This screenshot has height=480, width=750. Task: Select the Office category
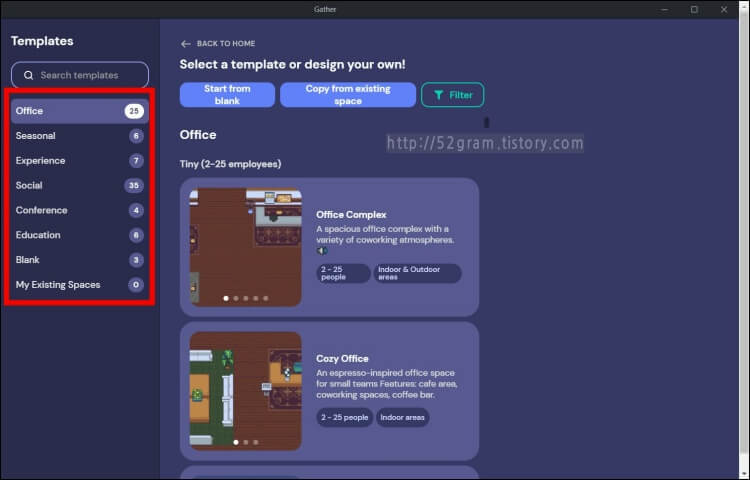tap(80, 111)
